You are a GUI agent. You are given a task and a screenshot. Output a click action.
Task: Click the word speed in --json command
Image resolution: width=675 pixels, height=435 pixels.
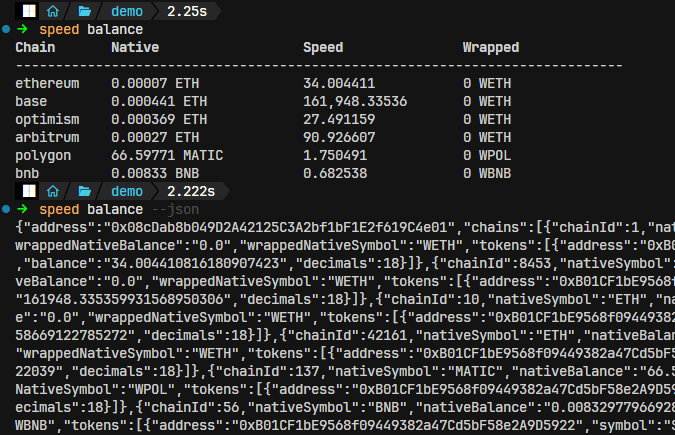(59, 210)
